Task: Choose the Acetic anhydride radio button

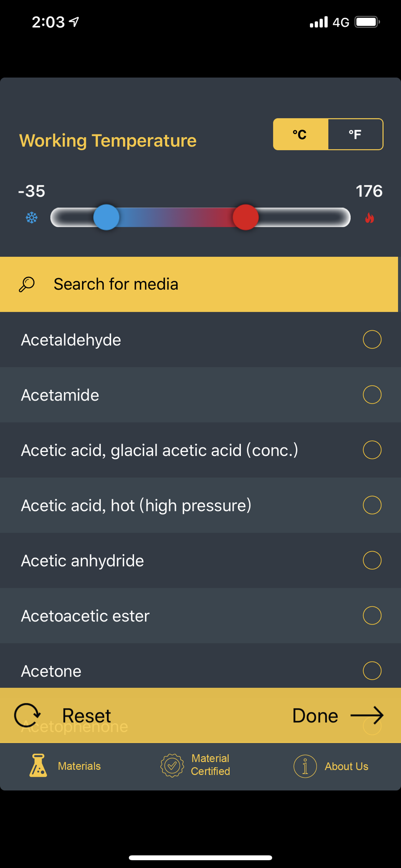Action: click(x=372, y=560)
